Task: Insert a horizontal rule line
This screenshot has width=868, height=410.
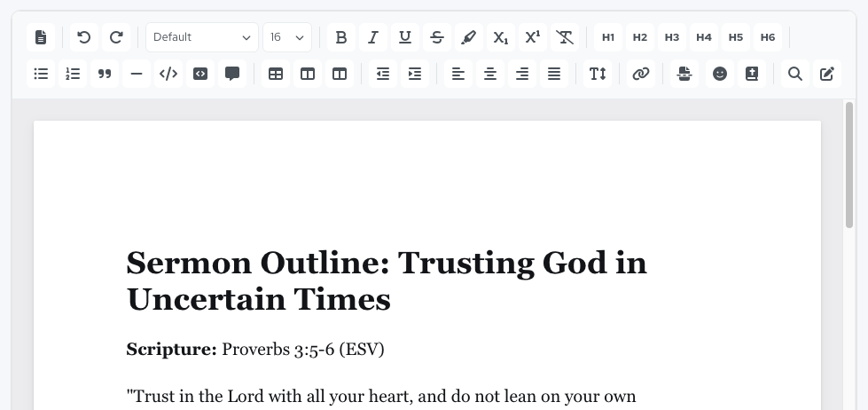Action: tap(137, 74)
